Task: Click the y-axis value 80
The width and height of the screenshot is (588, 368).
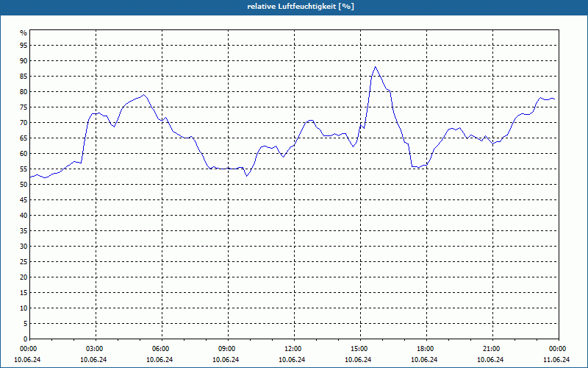Action: point(24,91)
